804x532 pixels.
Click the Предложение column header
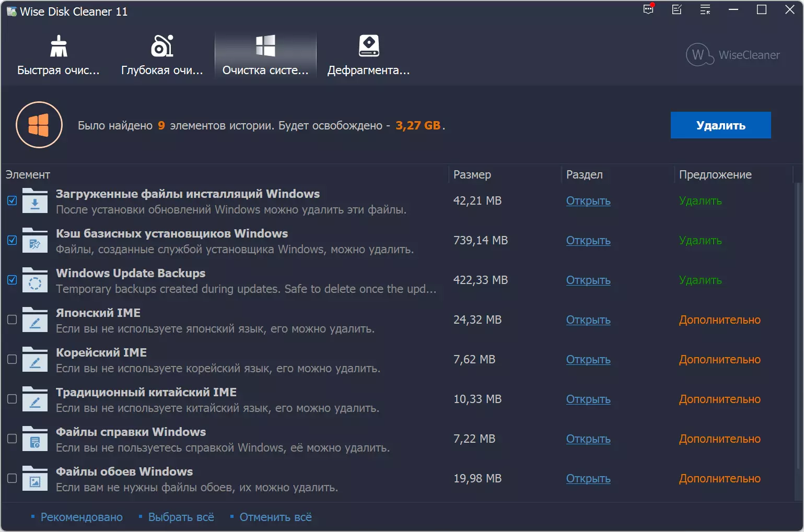[x=733, y=174]
